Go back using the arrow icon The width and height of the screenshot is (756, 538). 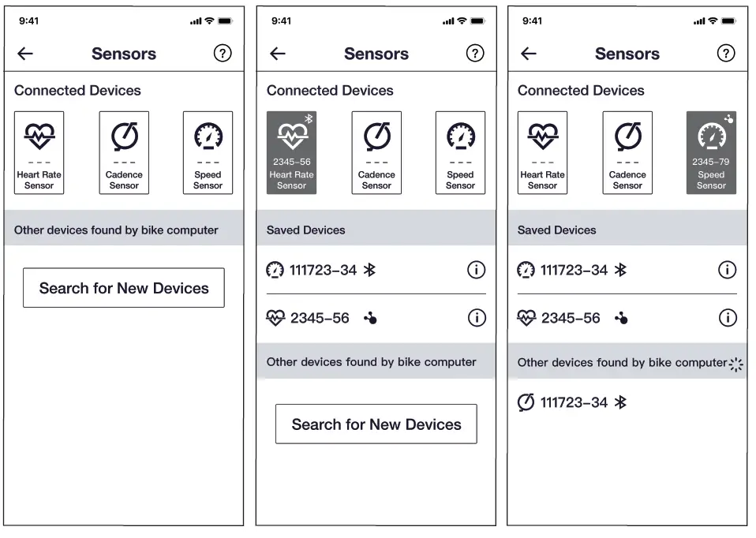pyautogui.click(x=24, y=54)
